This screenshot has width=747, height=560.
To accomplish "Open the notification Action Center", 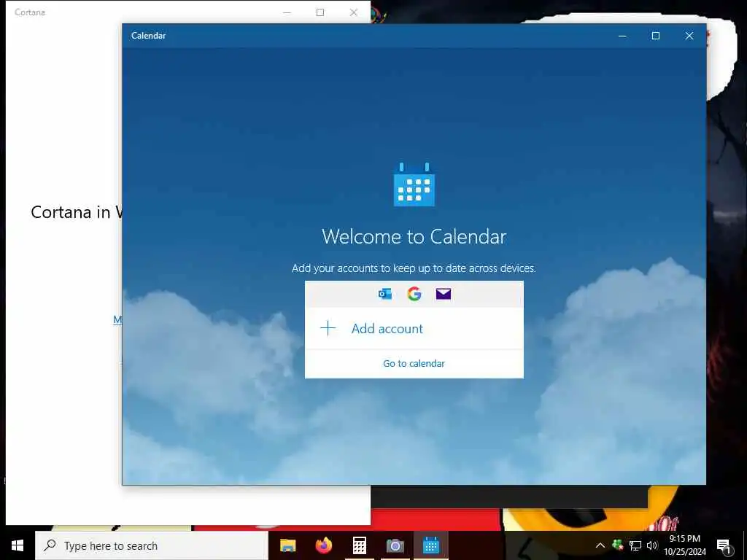I will [x=724, y=545].
